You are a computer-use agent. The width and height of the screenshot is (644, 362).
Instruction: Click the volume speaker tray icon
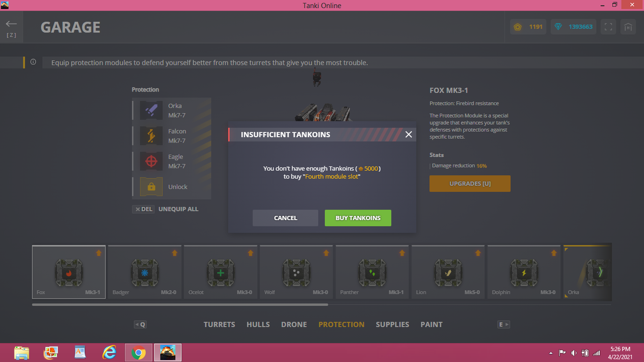tap(574, 353)
